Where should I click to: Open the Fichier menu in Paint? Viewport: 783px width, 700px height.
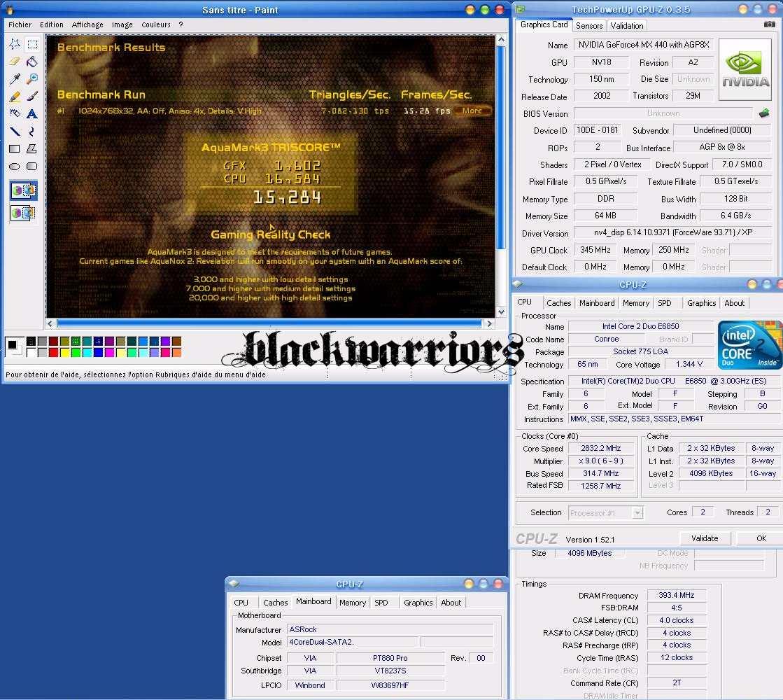[x=20, y=24]
